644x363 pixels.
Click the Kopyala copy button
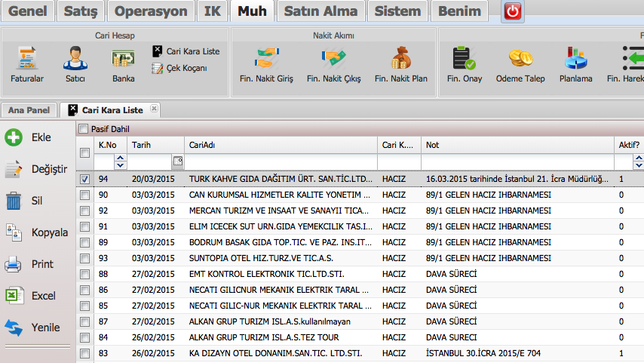(36, 232)
